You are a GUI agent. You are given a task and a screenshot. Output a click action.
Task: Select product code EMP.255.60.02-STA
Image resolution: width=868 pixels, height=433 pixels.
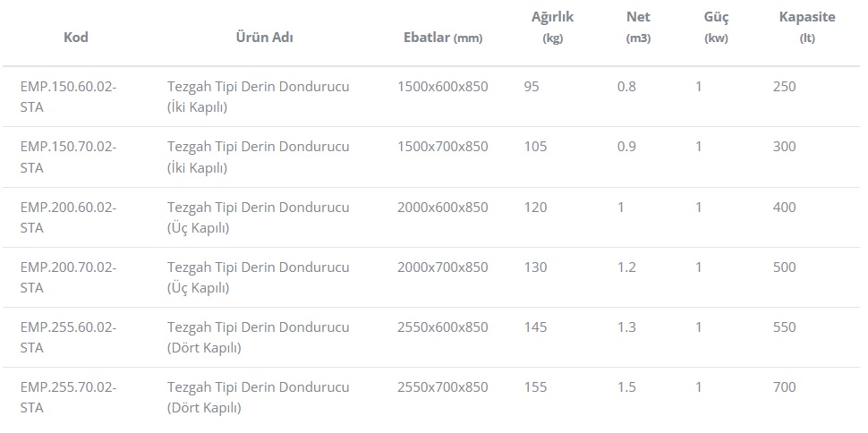click(x=68, y=337)
